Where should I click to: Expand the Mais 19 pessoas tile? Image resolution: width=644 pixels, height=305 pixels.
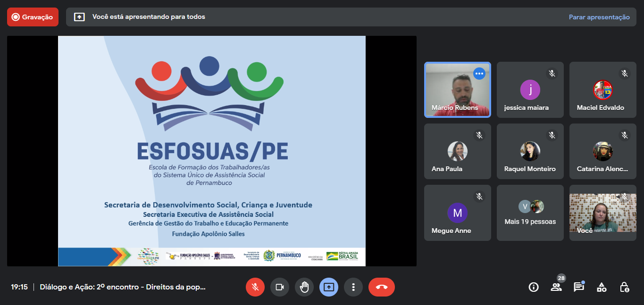pyautogui.click(x=530, y=213)
